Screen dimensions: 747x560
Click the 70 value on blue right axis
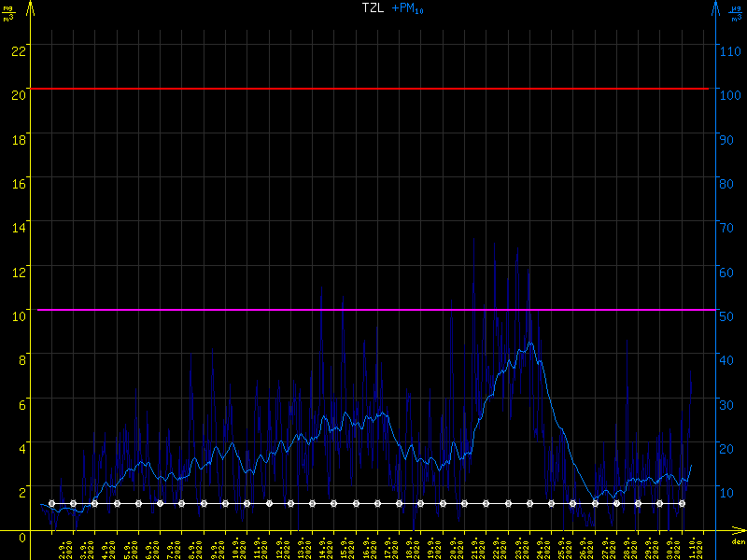(729, 227)
